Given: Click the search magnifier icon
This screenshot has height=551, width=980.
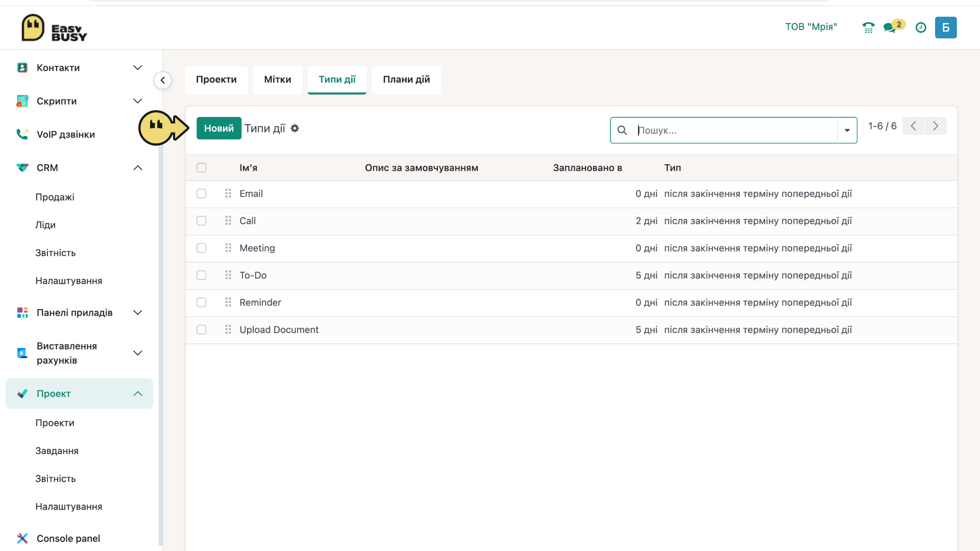Looking at the screenshot, I should 622,130.
